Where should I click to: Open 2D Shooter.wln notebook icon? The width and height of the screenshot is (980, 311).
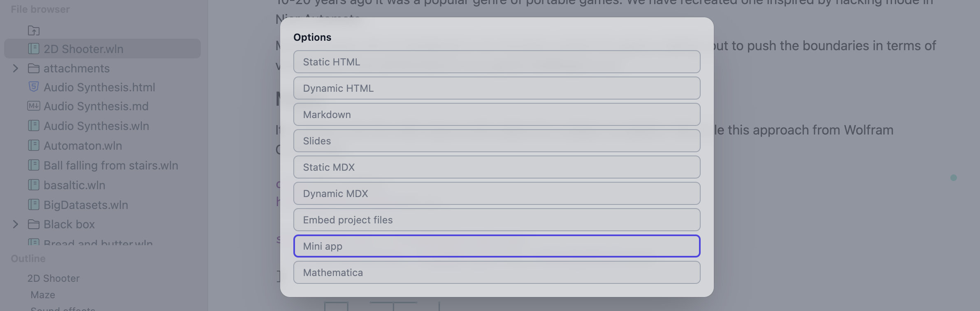[34, 49]
